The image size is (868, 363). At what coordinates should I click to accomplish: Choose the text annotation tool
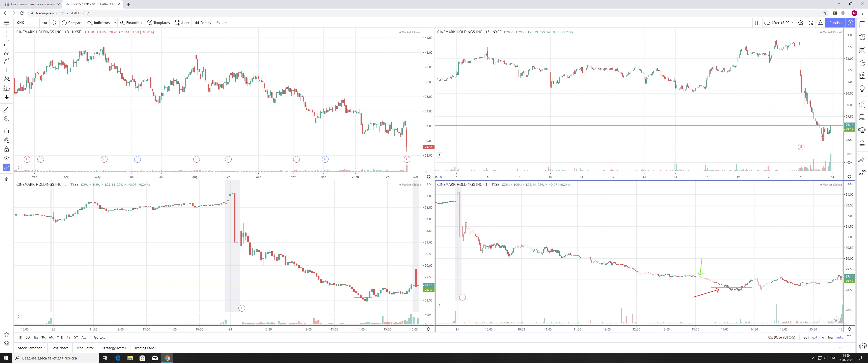(x=6, y=70)
